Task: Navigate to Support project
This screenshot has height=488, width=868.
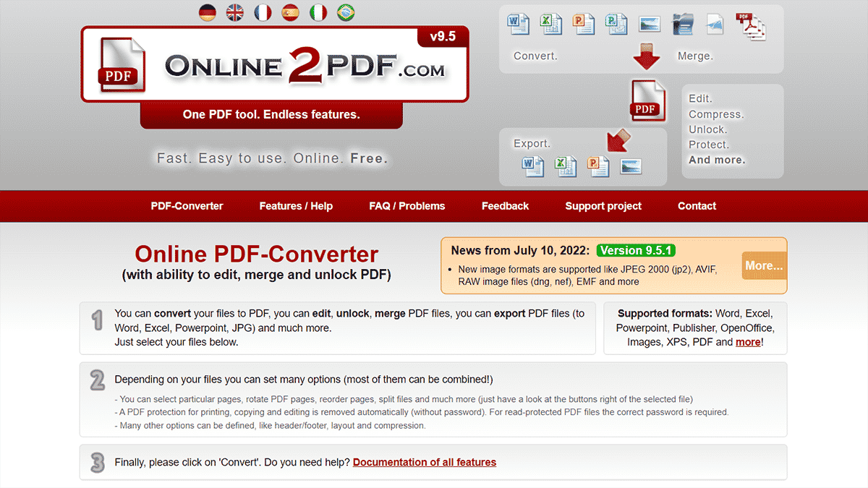Action: pos(603,206)
